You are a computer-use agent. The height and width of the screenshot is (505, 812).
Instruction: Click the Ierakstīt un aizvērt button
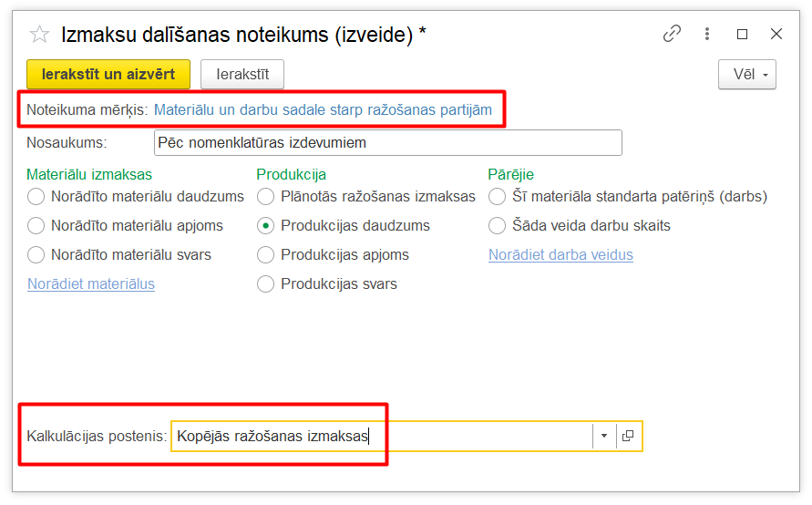108,75
